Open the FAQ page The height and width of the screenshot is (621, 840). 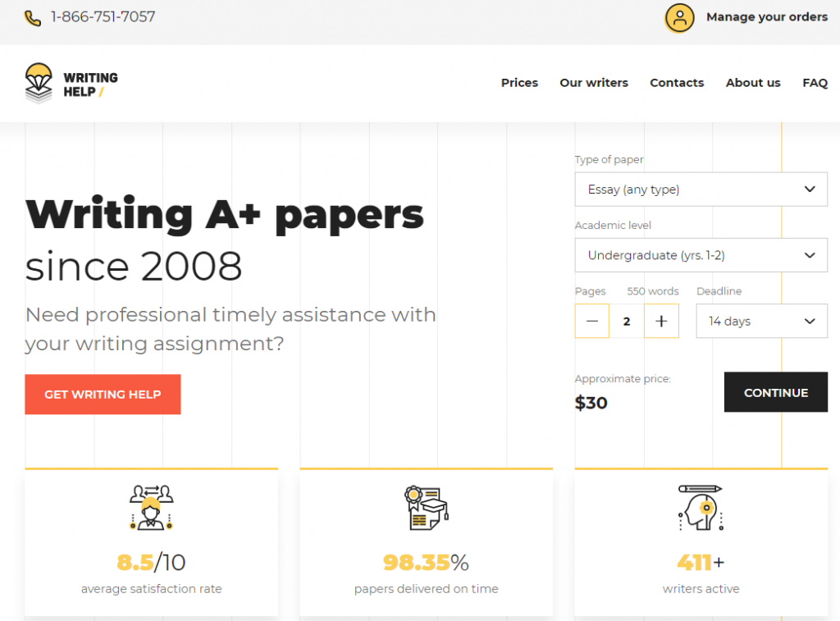click(815, 83)
